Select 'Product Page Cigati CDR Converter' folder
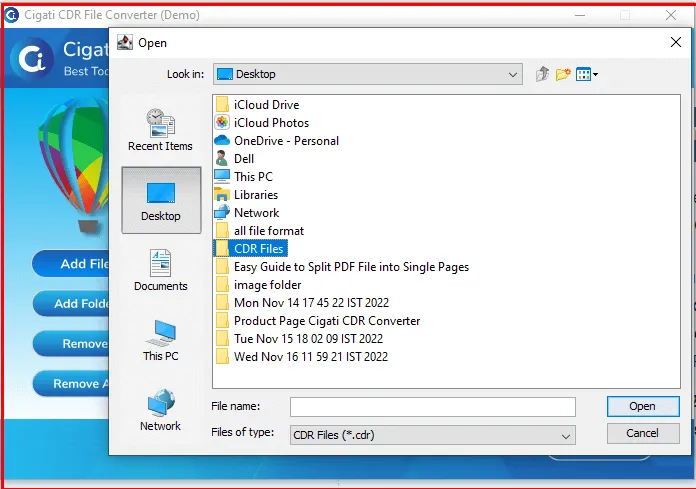The height and width of the screenshot is (489, 696). [317, 321]
